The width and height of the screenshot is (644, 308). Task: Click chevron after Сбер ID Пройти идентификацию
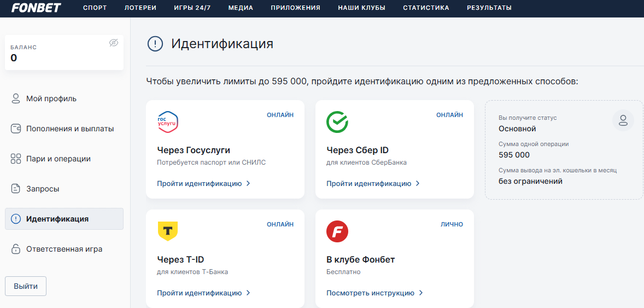point(418,183)
